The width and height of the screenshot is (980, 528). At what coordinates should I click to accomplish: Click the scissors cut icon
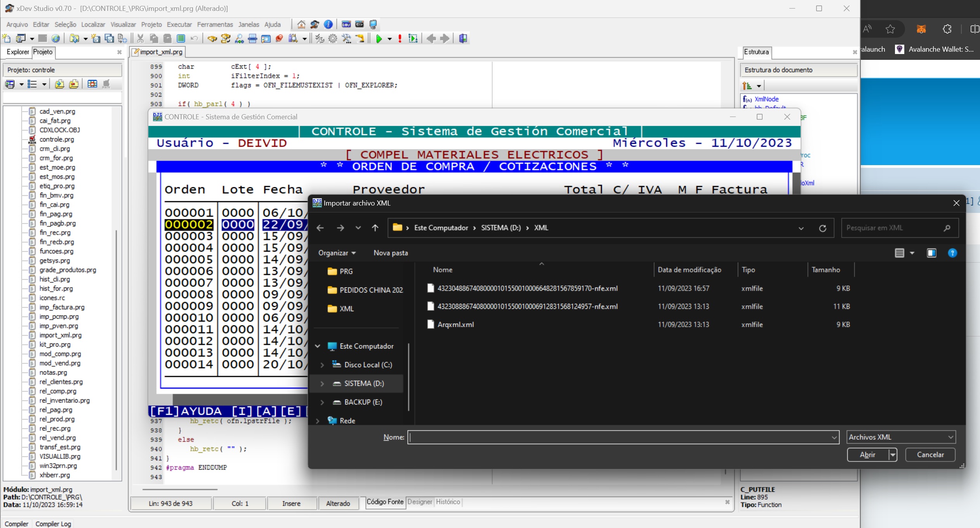(x=141, y=38)
